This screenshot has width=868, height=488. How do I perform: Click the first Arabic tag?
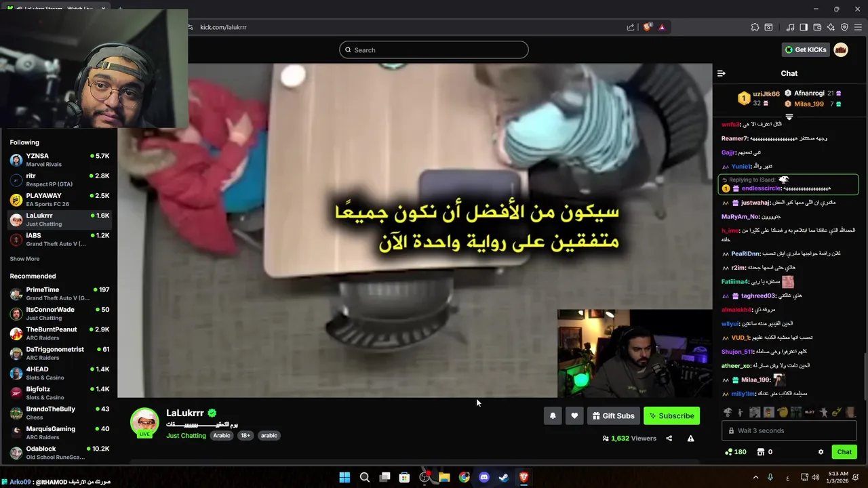[x=222, y=436]
